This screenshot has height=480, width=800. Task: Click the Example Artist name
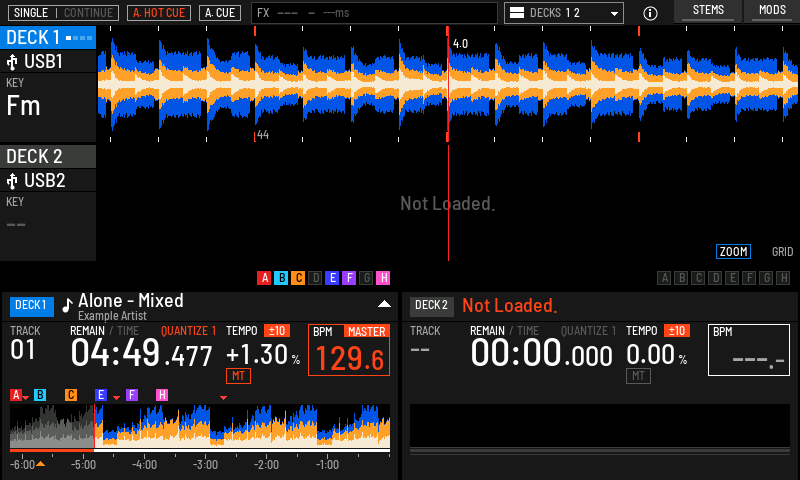coord(112,316)
